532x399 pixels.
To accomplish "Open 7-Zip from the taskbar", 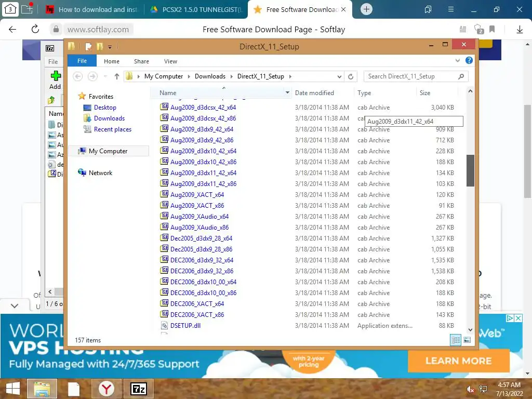I will point(139,389).
